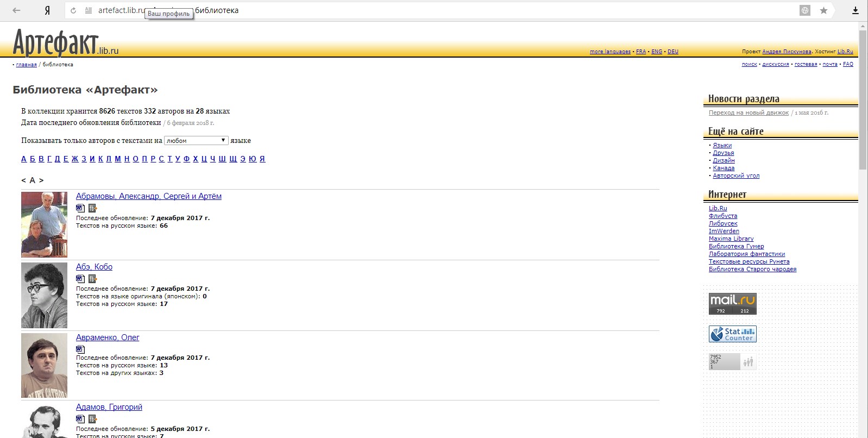Open author page 'Абэ, Кобо'
The width and height of the screenshot is (868, 438).
coord(94,267)
